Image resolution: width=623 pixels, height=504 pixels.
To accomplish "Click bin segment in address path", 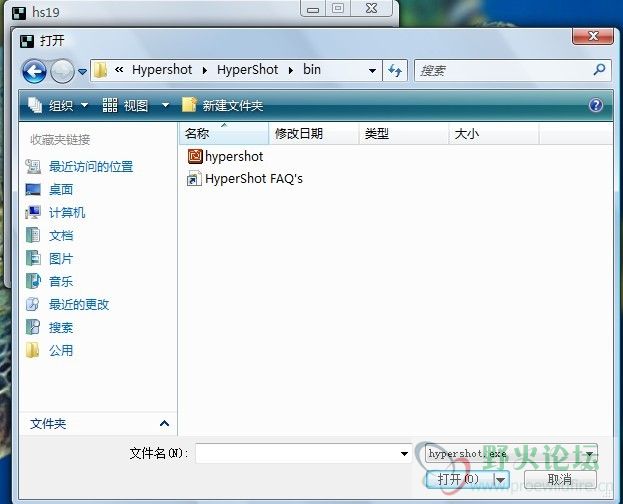I will click(x=312, y=70).
